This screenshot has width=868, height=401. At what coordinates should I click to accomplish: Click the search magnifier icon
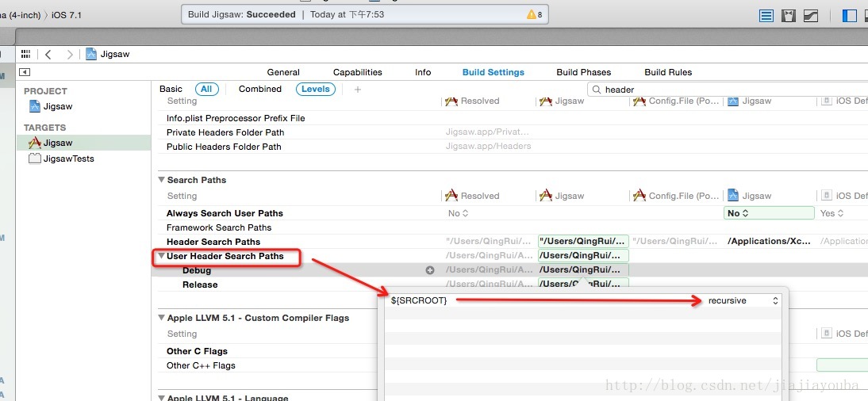(x=596, y=89)
